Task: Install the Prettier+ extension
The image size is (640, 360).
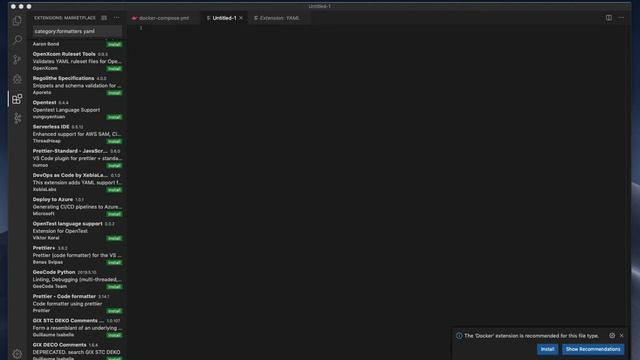Action: (114, 262)
